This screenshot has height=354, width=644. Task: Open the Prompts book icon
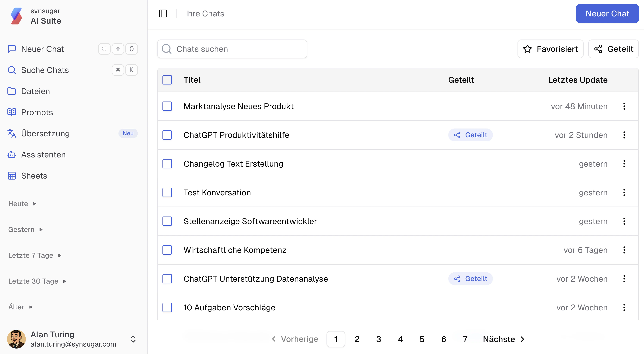[12, 112]
